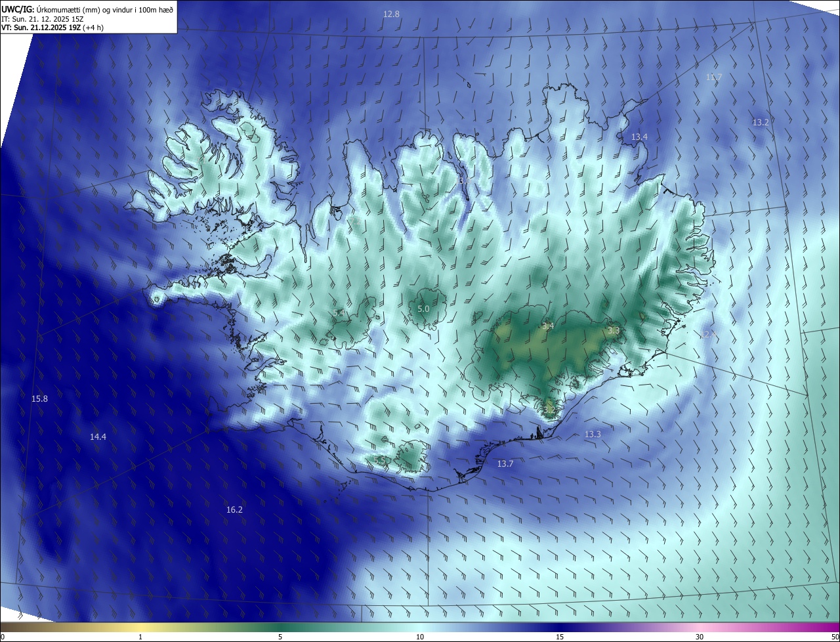
Task: Click the colour scale tick label 10
Action: 420,637
